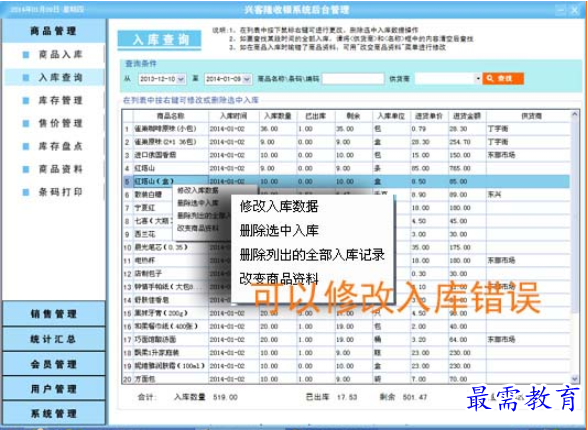Select row 20 方面包
Image resolution: width=588 pixels, height=430 pixels.
346,379
